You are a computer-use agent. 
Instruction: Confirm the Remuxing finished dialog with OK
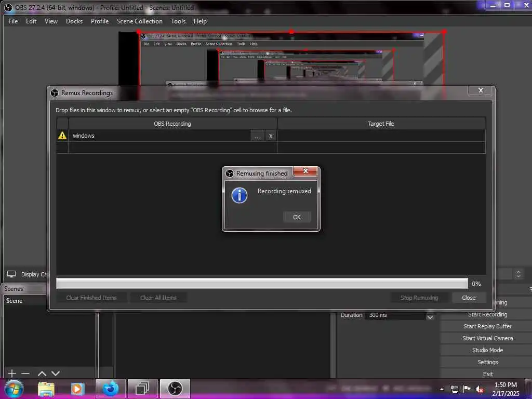297,217
